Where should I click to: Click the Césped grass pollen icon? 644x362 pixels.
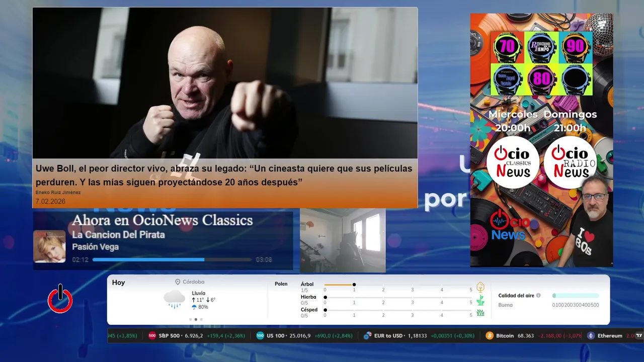pos(480,312)
